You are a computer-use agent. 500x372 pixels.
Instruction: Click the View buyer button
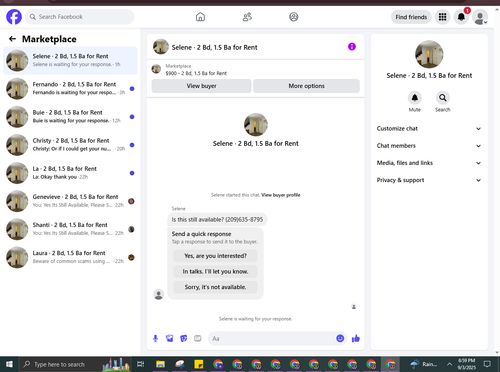tap(201, 86)
